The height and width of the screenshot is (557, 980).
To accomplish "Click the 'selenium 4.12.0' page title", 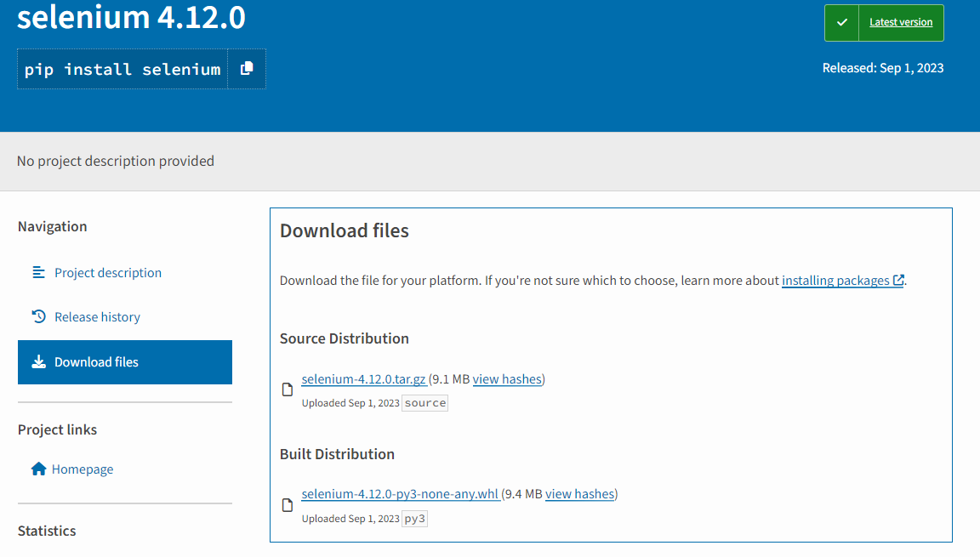I will pos(131,17).
